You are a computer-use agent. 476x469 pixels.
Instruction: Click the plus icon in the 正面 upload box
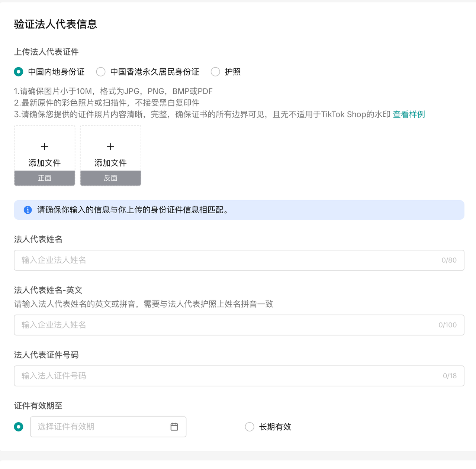(x=45, y=147)
